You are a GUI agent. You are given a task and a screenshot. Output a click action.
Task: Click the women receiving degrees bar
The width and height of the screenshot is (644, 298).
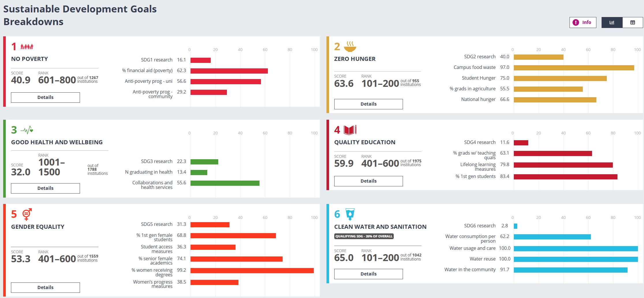tap(252, 271)
